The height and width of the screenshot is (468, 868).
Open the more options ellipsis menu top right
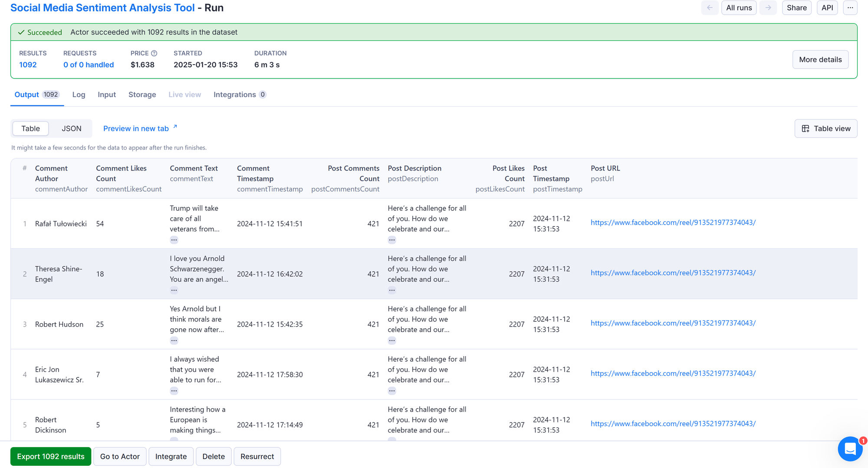coord(850,7)
